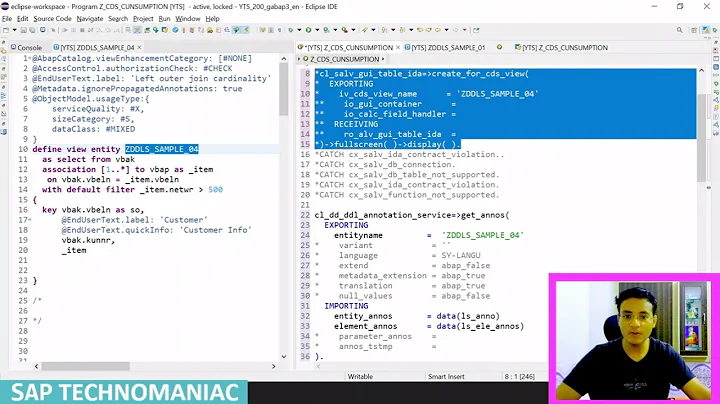Open the Window menu
The height and width of the screenshot is (404, 720).
pyautogui.click(x=188, y=19)
